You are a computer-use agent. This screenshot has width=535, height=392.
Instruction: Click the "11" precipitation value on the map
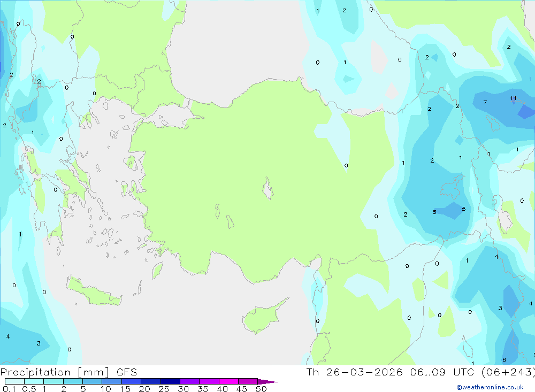pos(513,98)
